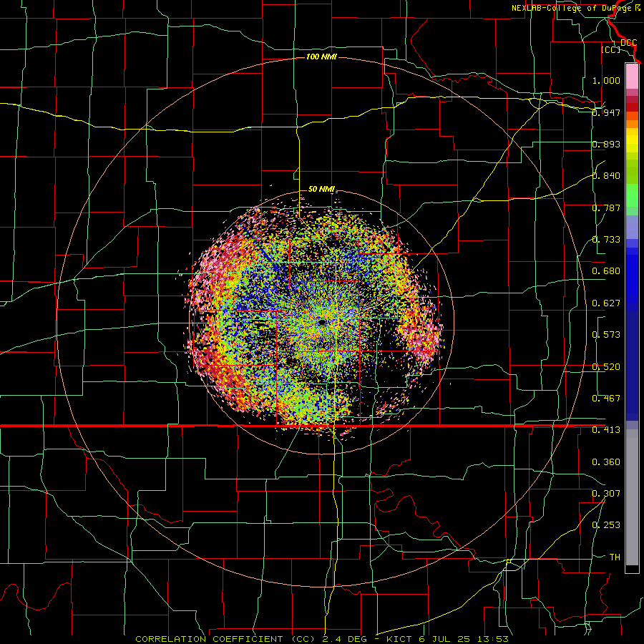Click the 0.733 scale value
The height and width of the screenshot is (644, 644).
(x=606, y=240)
